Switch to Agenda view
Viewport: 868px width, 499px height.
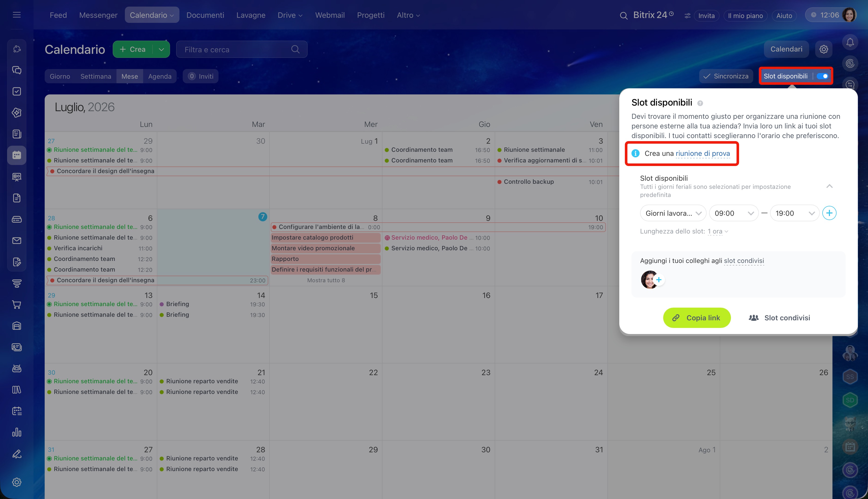[160, 76]
